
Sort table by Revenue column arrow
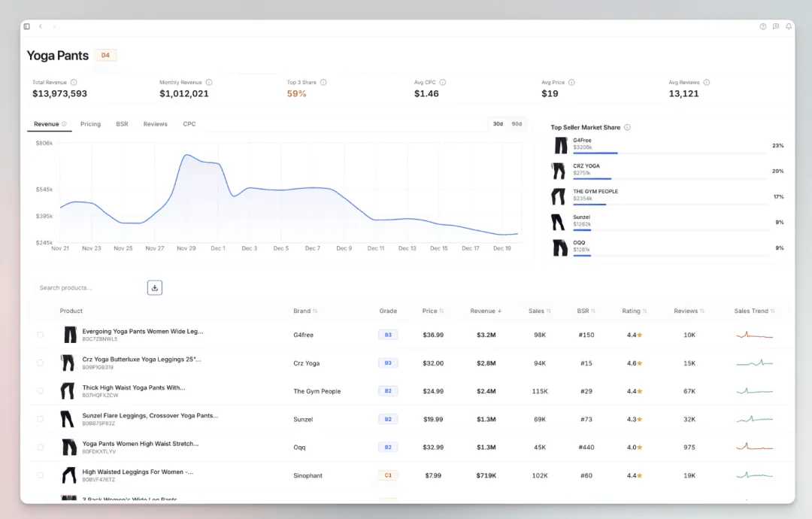tap(499, 311)
